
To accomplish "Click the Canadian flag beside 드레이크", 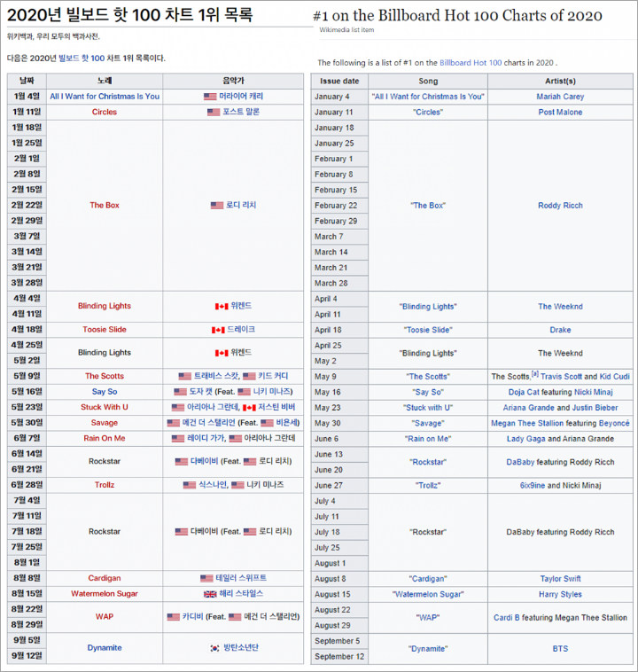I will coord(218,330).
